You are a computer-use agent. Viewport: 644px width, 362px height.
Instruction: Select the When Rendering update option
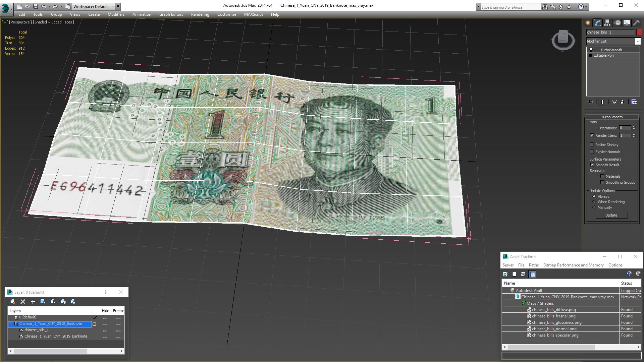[594, 202]
